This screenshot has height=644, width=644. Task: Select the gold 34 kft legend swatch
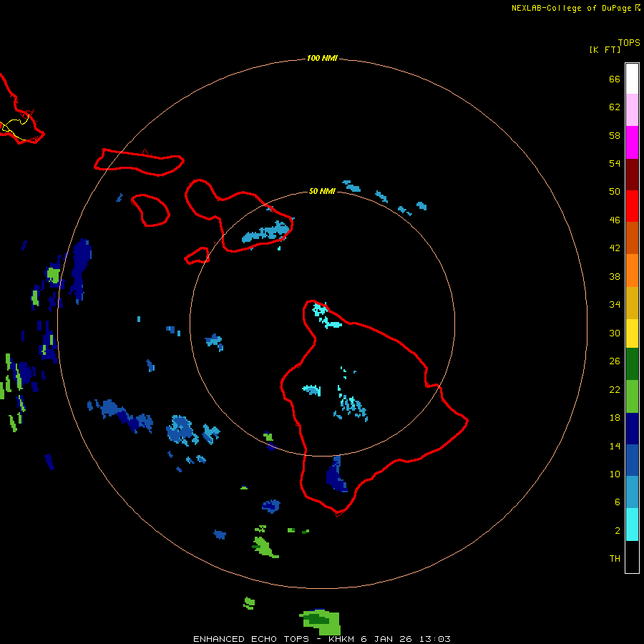point(632,303)
